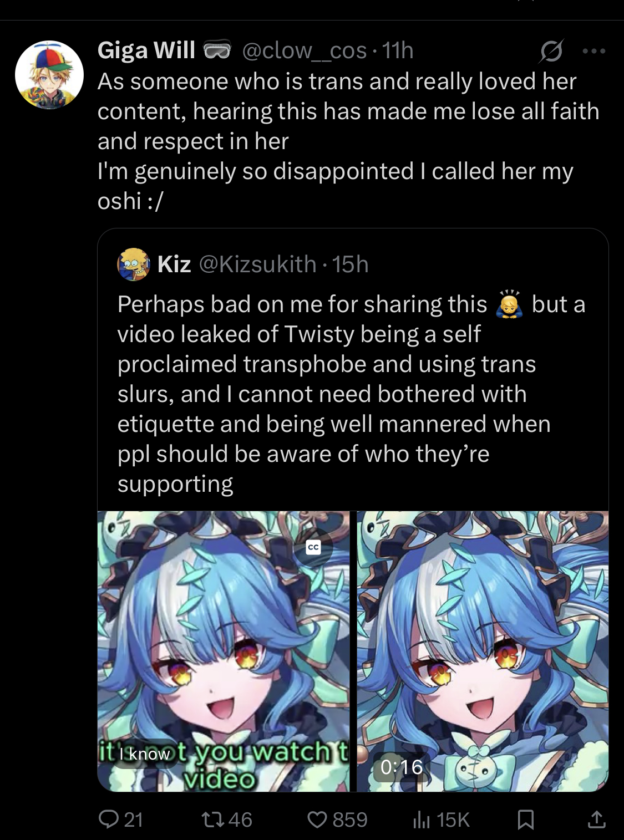Tap the repost icon showing 46

point(211,819)
